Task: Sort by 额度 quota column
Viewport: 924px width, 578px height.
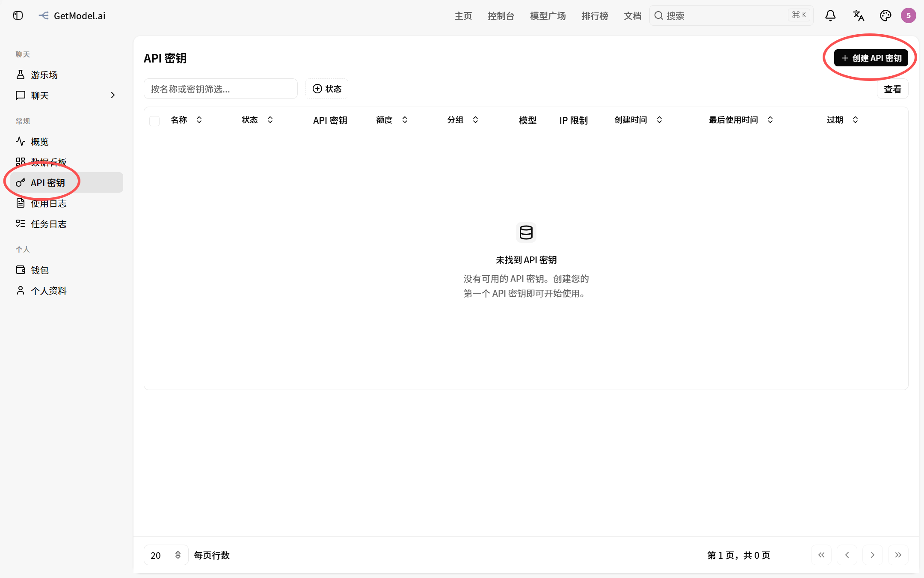Action: pyautogui.click(x=392, y=120)
